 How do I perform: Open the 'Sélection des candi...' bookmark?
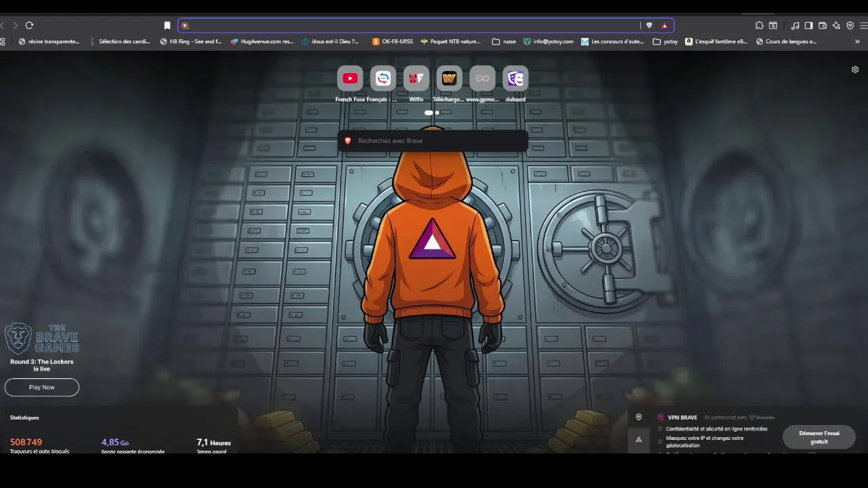(120, 41)
